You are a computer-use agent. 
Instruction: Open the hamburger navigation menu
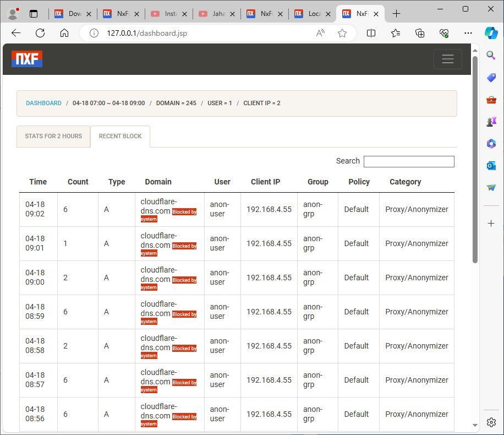pos(447,59)
